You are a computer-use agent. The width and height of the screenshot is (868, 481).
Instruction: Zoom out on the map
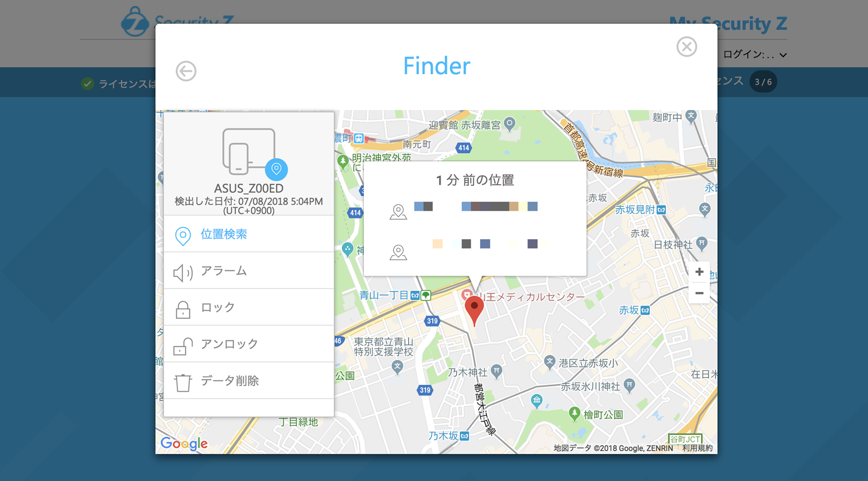[699, 294]
